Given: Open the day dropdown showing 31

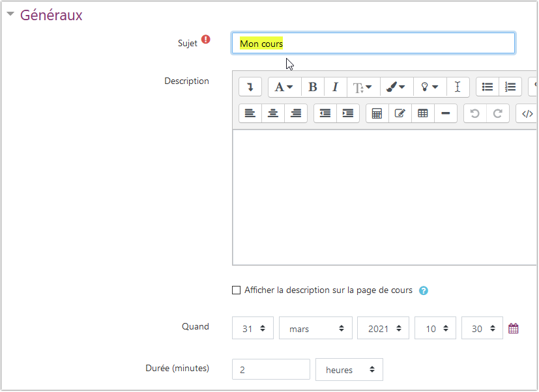Looking at the screenshot, I should click(253, 329).
